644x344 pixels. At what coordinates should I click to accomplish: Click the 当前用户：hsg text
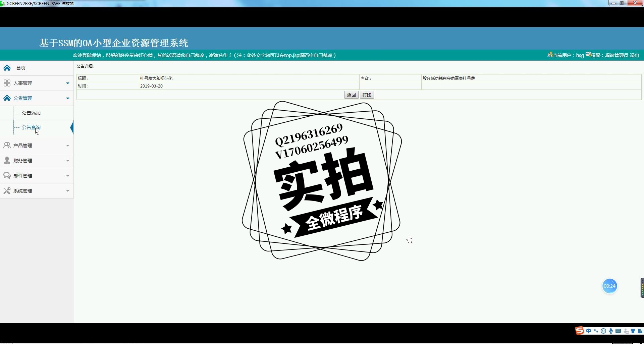pyautogui.click(x=568, y=55)
